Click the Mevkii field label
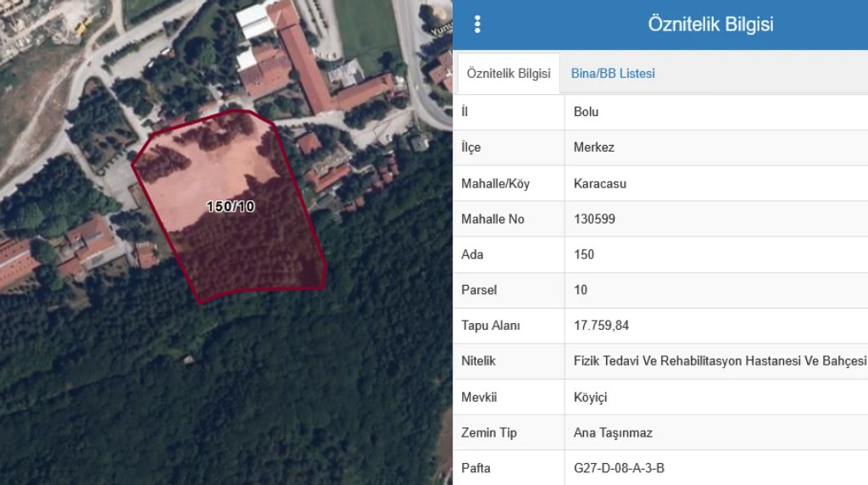 pyautogui.click(x=479, y=397)
